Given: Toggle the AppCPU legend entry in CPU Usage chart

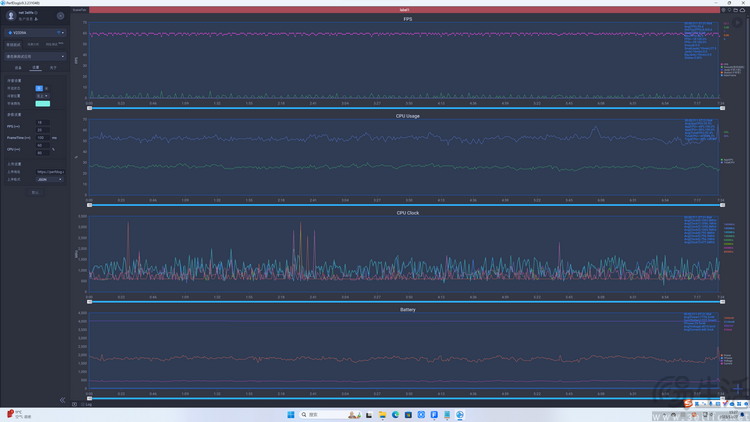Looking at the screenshot, I should click(x=727, y=160).
